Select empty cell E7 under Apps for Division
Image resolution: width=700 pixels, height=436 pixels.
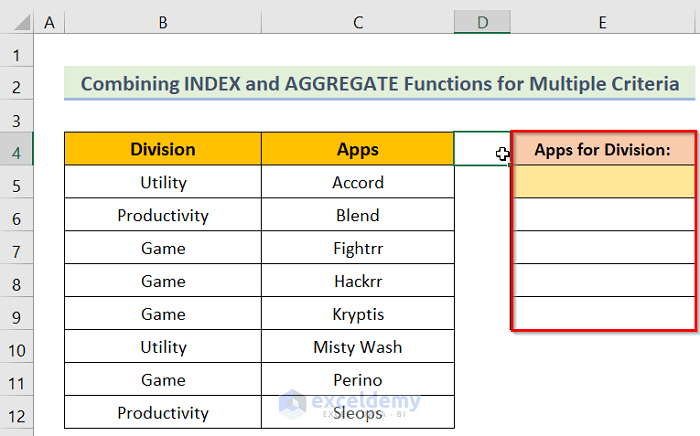(604, 248)
